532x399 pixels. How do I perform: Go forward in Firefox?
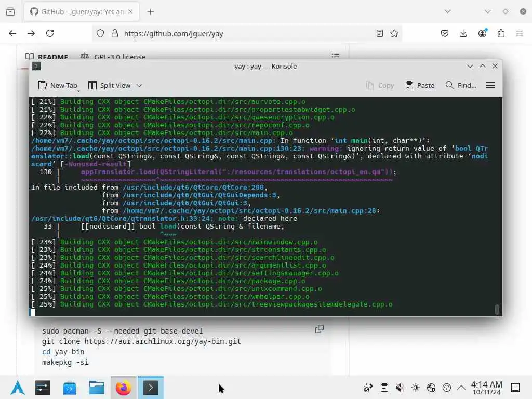click(31, 33)
